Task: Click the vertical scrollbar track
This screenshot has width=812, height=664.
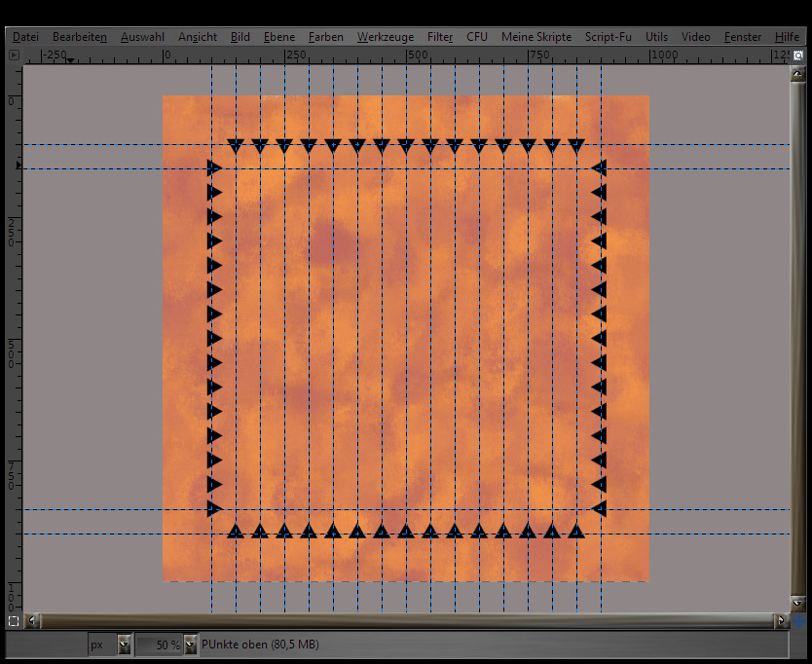Action: pyautogui.click(x=798, y=341)
